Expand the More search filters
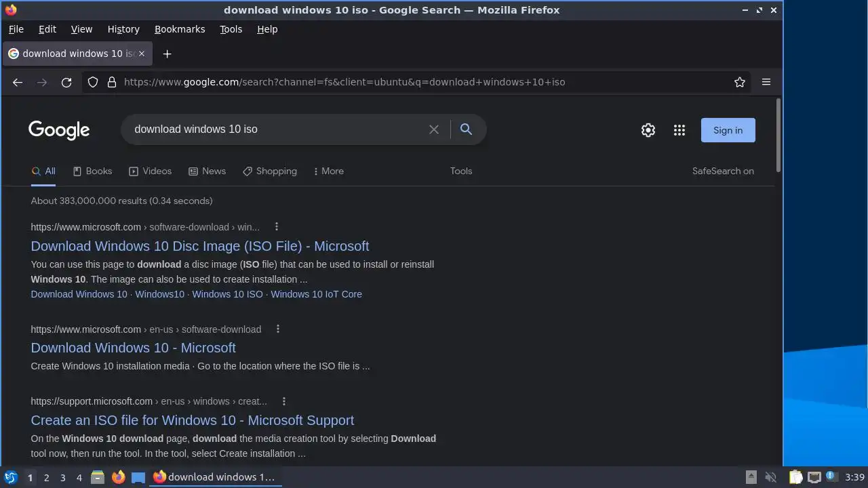868x488 pixels. (x=328, y=171)
